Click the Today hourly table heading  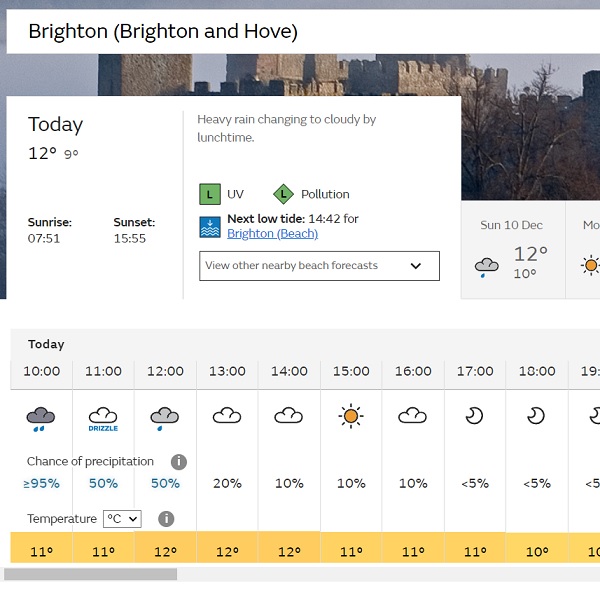(46, 344)
